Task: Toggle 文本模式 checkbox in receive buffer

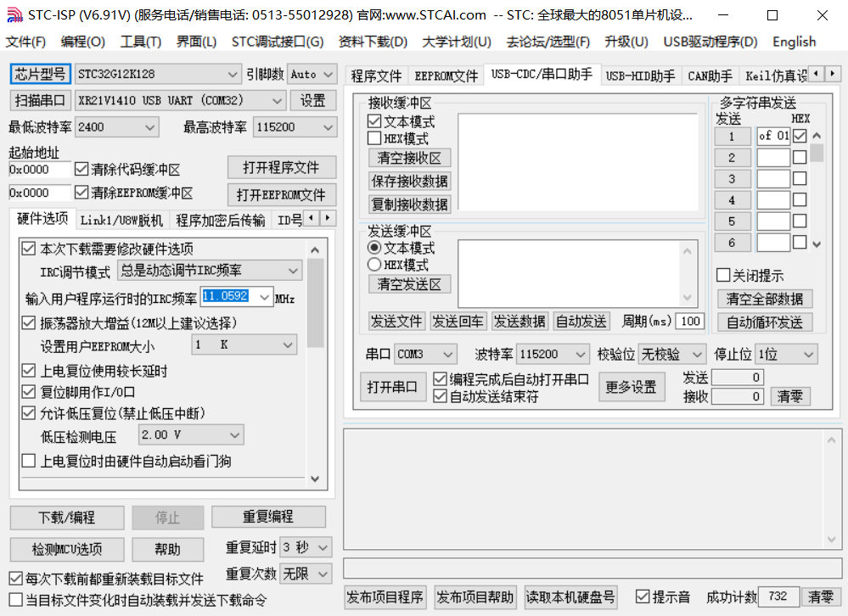Action: click(x=374, y=121)
